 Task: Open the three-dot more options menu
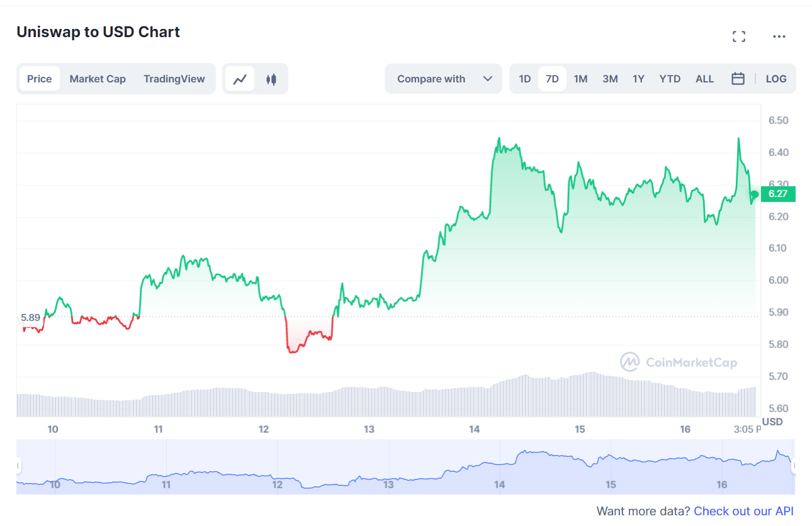click(779, 36)
